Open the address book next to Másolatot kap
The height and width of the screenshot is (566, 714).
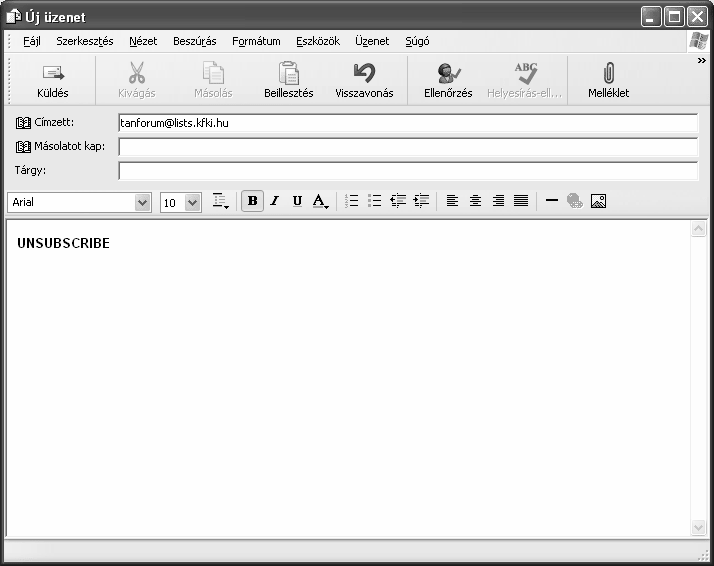pyautogui.click(x=23, y=147)
